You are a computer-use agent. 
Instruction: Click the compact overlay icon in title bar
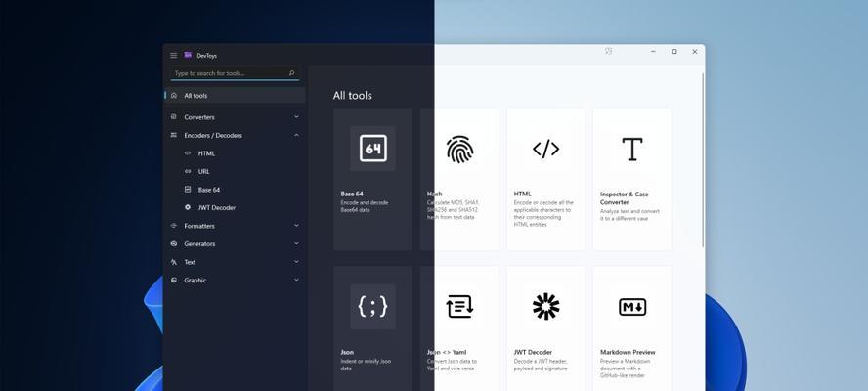[609, 52]
